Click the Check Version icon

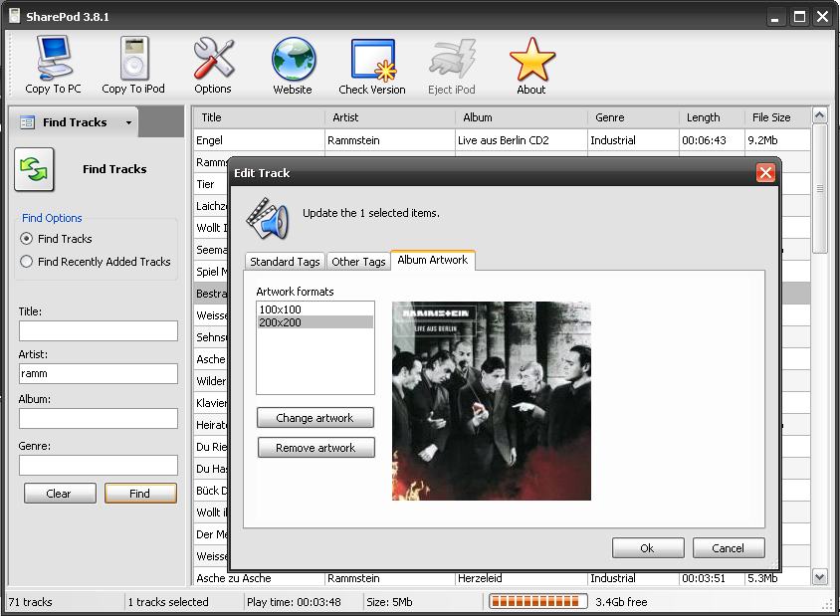click(373, 60)
